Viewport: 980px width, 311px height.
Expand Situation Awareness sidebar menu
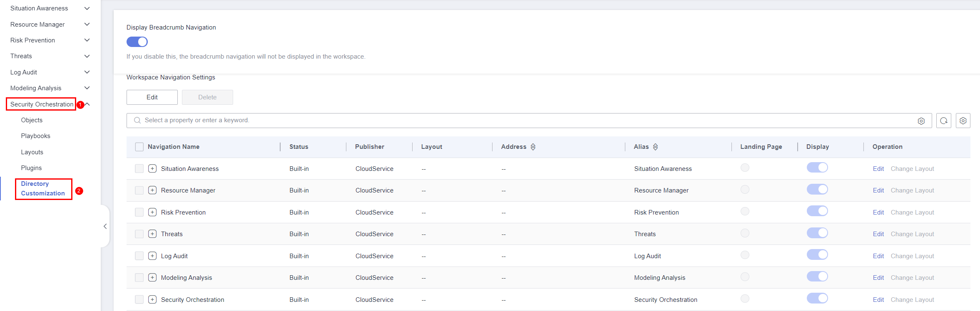coord(87,8)
